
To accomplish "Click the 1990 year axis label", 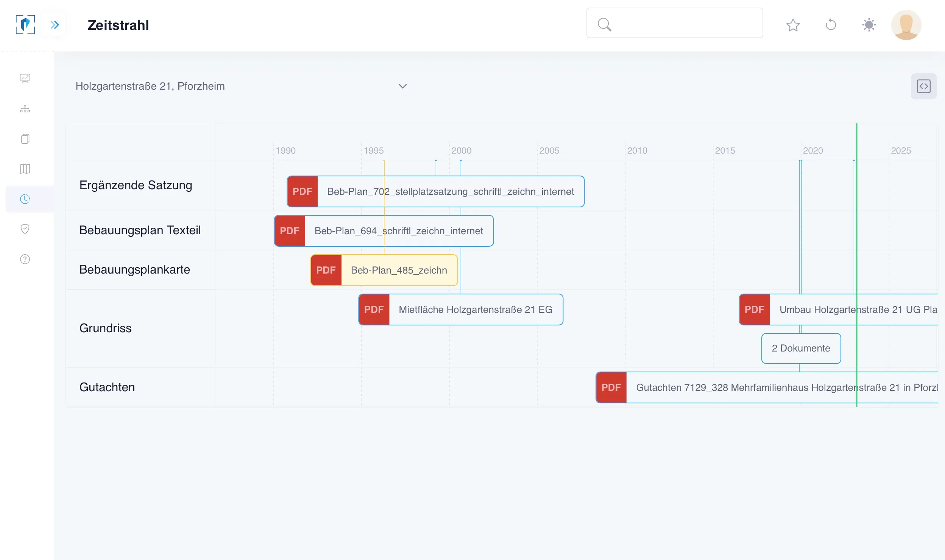I will coord(285,151).
